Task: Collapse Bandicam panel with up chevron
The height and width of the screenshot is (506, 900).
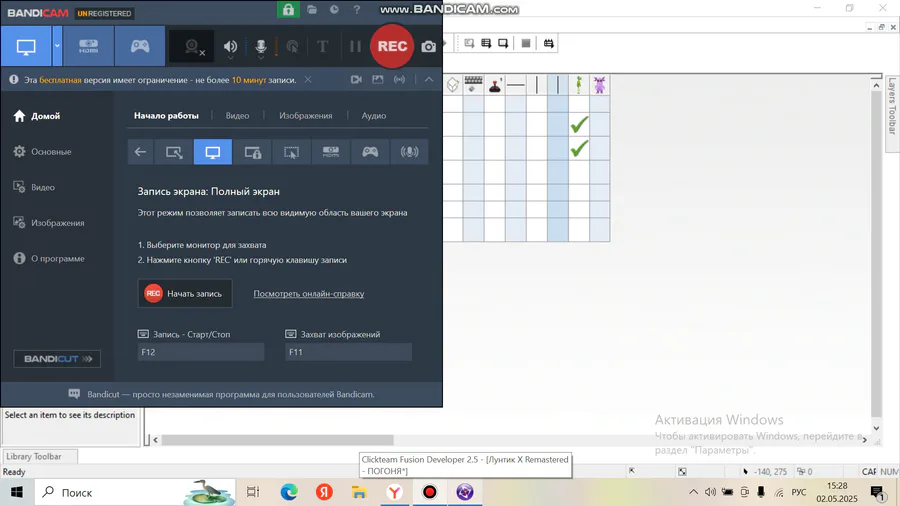Action: [x=429, y=80]
